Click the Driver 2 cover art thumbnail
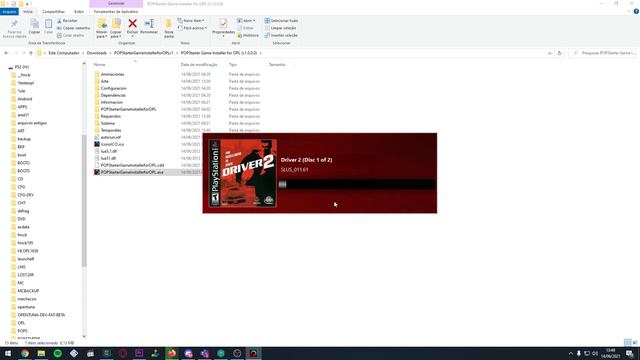 243,173
